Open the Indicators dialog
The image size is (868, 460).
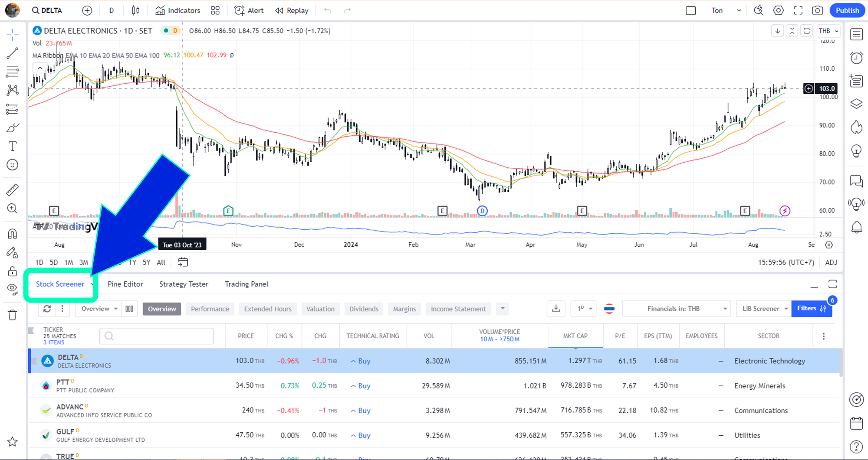point(178,10)
